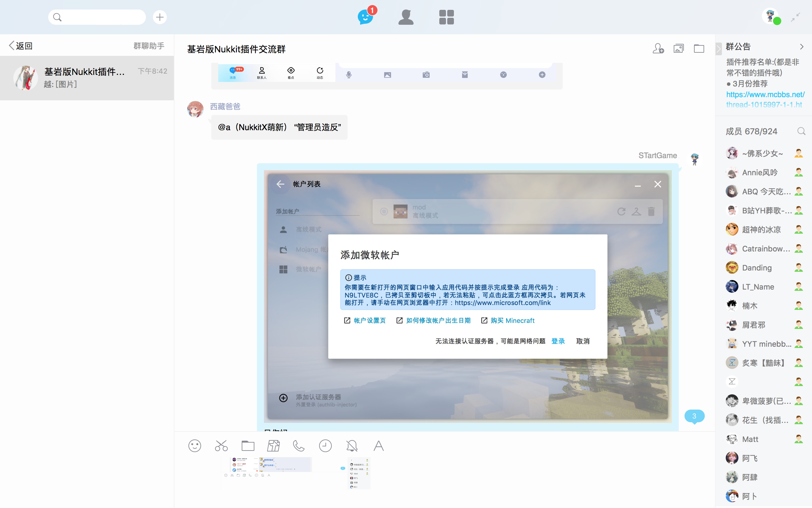Open own profile avatar at top right
This screenshot has width=812, height=508.
tap(770, 16)
